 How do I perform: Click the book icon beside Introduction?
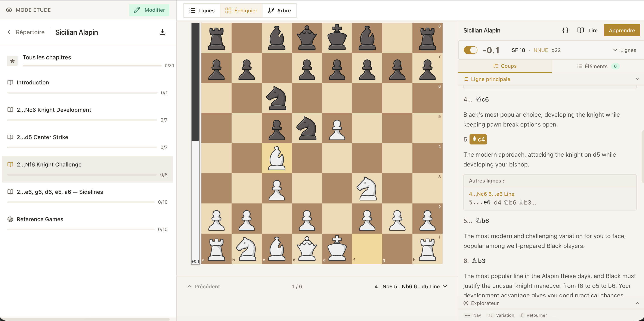click(10, 82)
